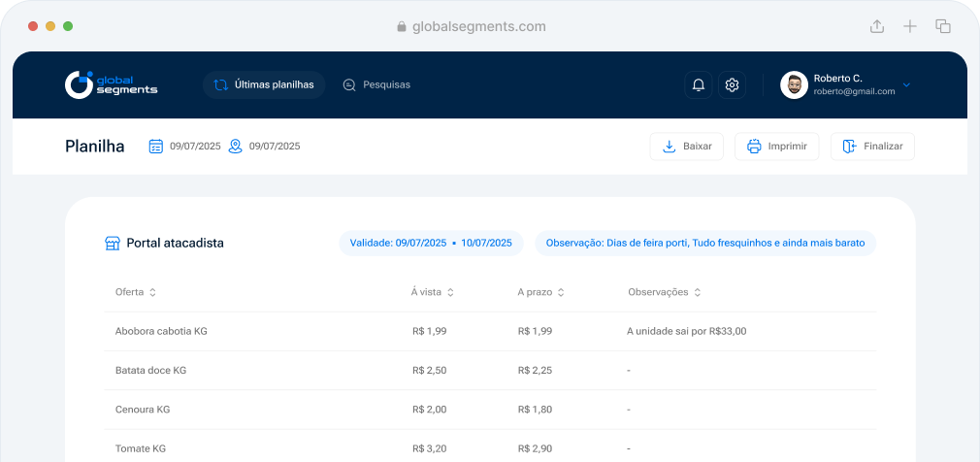Sort table by Oferta column
Screen dimensions: 980x462
point(152,292)
